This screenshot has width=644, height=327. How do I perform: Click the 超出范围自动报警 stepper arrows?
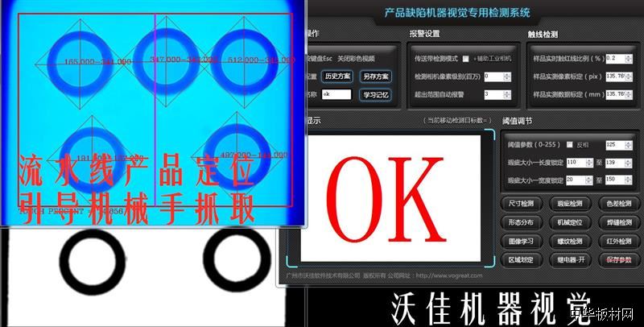pyautogui.click(x=508, y=94)
